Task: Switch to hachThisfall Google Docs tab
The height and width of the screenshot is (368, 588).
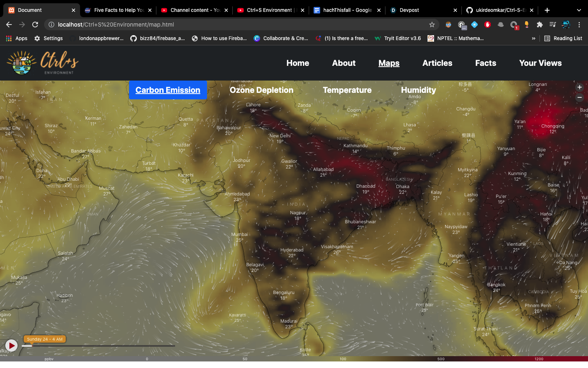Action: coord(347,10)
